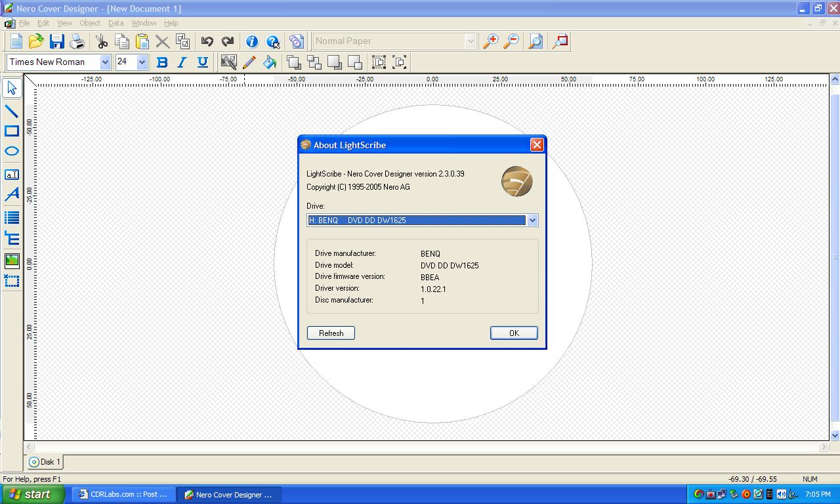Zoom to selection with red rectangle magnifier
Screen dimensions: 840x504
(560, 41)
